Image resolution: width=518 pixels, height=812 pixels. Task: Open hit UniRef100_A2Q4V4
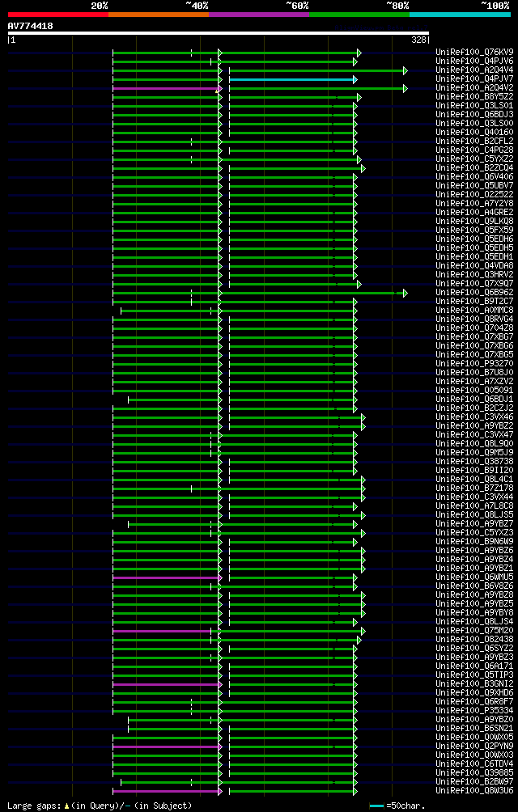point(474,70)
